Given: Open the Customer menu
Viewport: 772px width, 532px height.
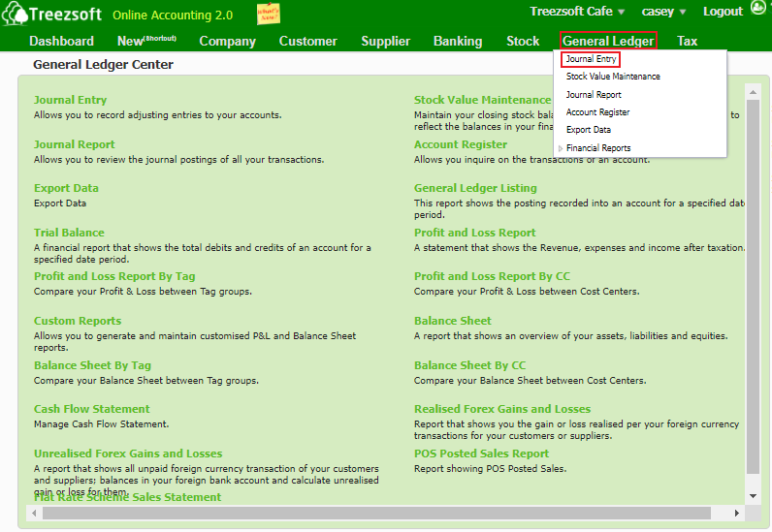Looking at the screenshot, I should 308,41.
